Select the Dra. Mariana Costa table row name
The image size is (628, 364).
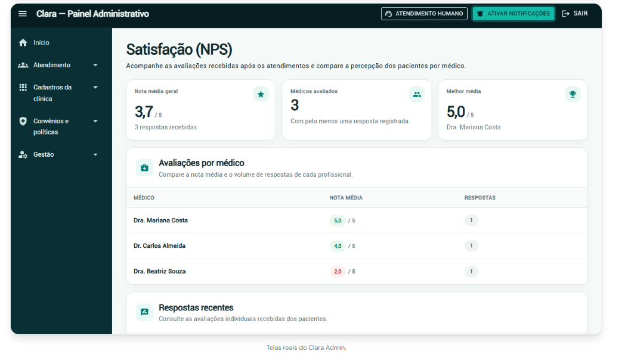pos(160,220)
